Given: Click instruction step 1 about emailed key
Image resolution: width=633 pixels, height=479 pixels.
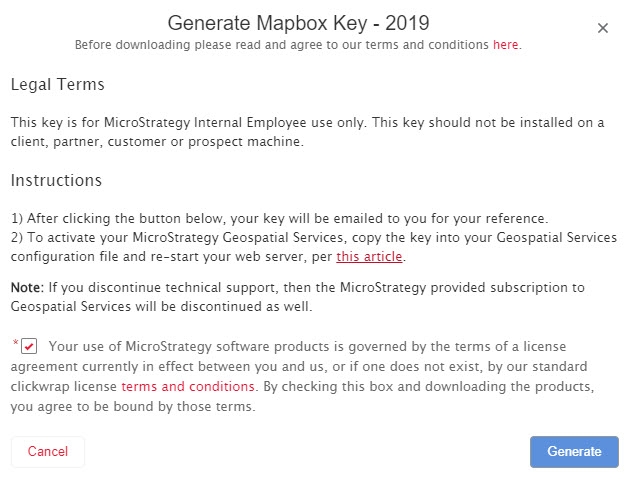Looking at the screenshot, I should click(280, 218).
